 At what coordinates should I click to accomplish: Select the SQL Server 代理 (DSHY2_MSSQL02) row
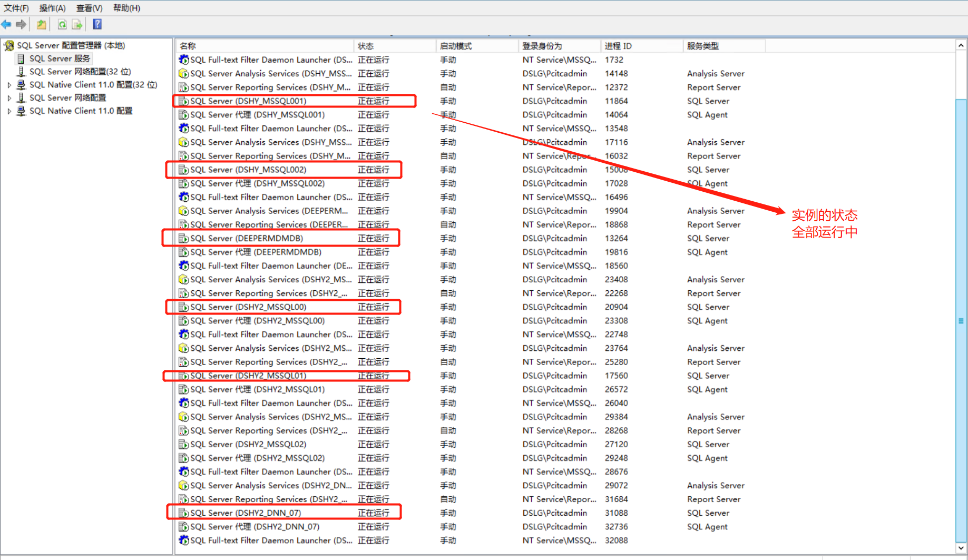click(x=472, y=458)
